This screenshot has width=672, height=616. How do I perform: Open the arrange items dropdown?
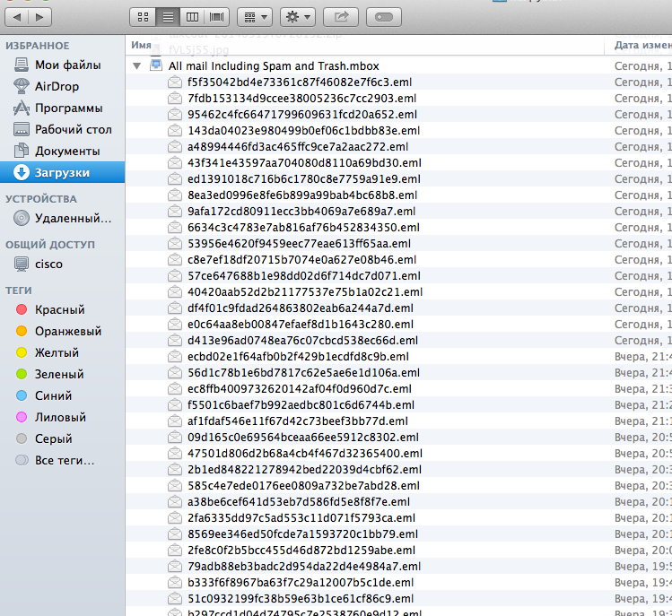point(256,16)
